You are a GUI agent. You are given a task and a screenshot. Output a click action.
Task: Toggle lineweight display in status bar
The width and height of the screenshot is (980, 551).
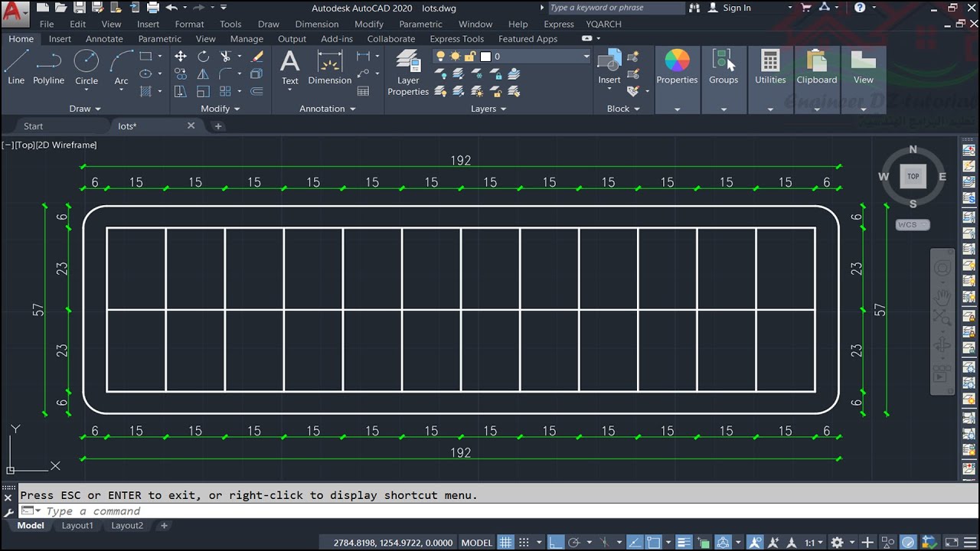(x=684, y=543)
